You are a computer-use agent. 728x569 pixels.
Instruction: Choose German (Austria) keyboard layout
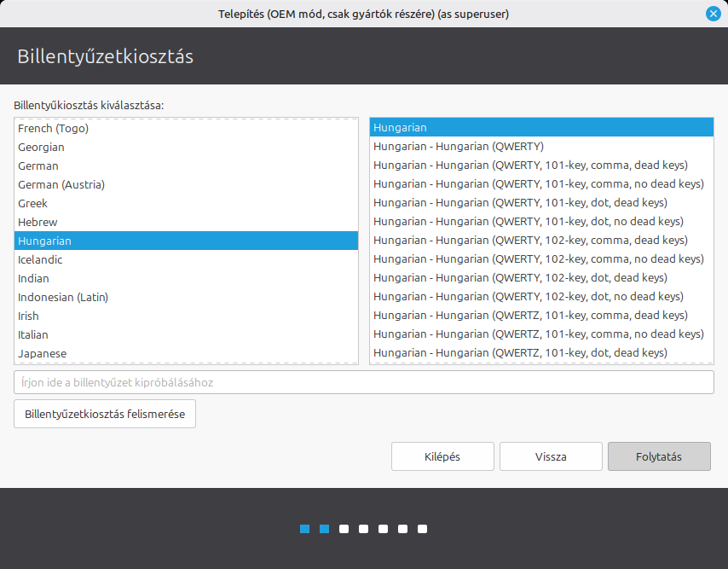pos(61,184)
